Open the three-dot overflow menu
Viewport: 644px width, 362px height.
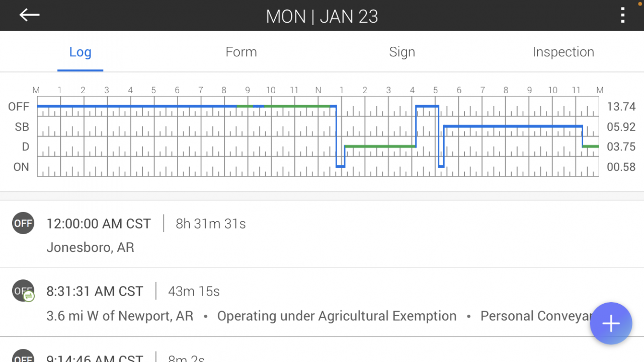point(623,16)
